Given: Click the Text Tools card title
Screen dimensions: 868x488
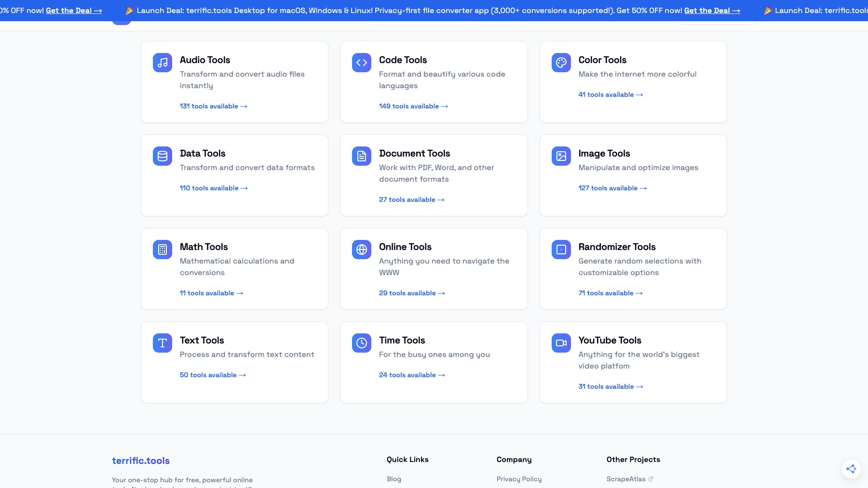Looking at the screenshot, I should point(202,340).
